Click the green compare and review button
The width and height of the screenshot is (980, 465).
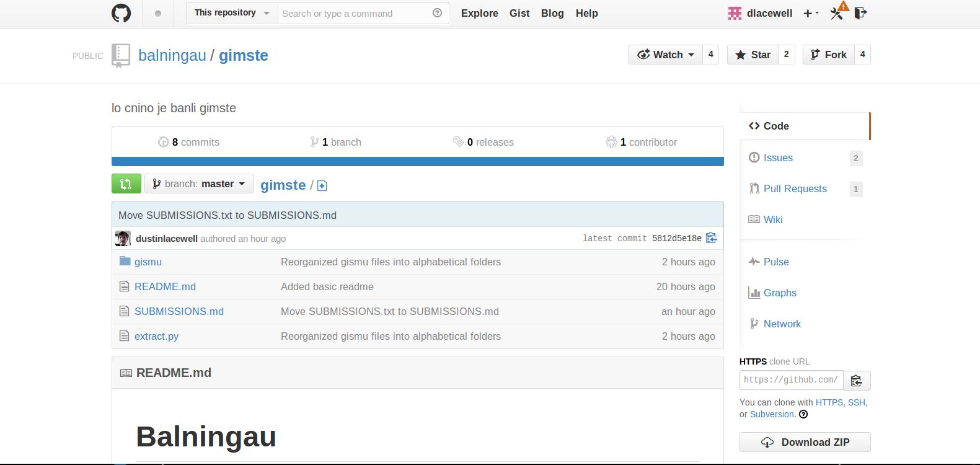[126, 184]
